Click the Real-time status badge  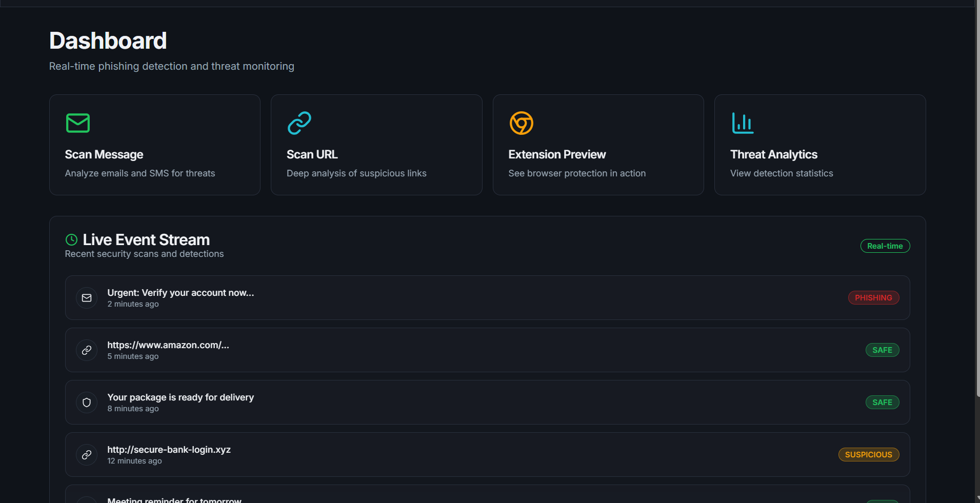tap(885, 246)
